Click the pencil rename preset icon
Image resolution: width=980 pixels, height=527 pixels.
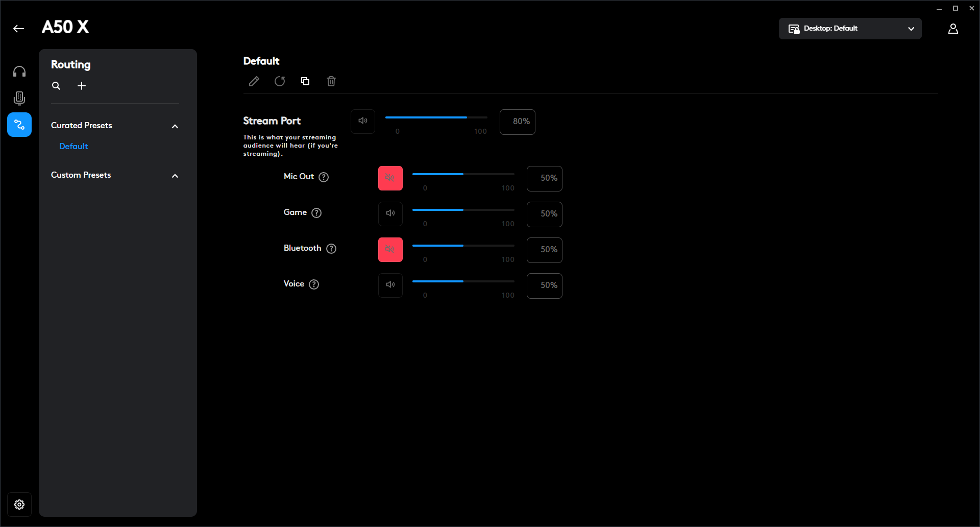pos(254,82)
